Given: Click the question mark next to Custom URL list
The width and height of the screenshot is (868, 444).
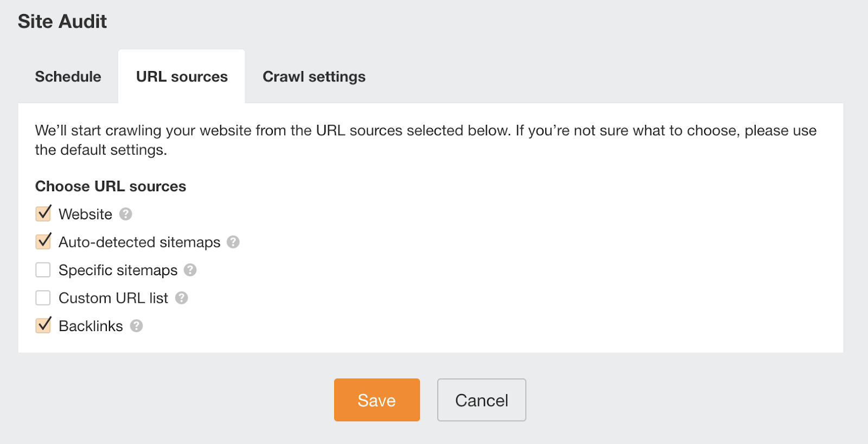Looking at the screenshot, I should (x=182, y=298).
